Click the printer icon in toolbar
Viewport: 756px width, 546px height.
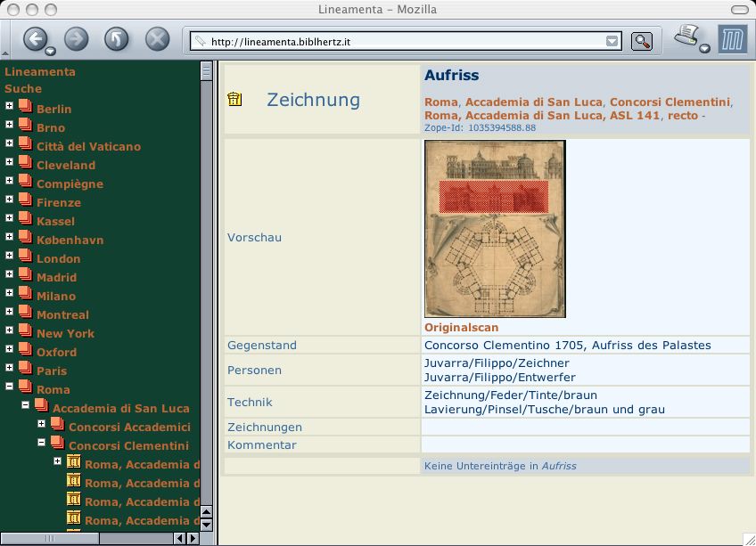tap(686, 37)
